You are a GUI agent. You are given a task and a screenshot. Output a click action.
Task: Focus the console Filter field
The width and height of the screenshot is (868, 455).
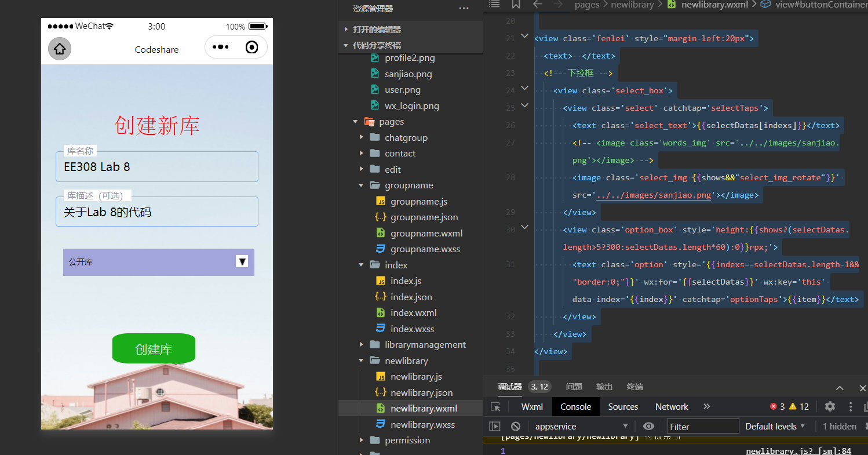(703, 427)
